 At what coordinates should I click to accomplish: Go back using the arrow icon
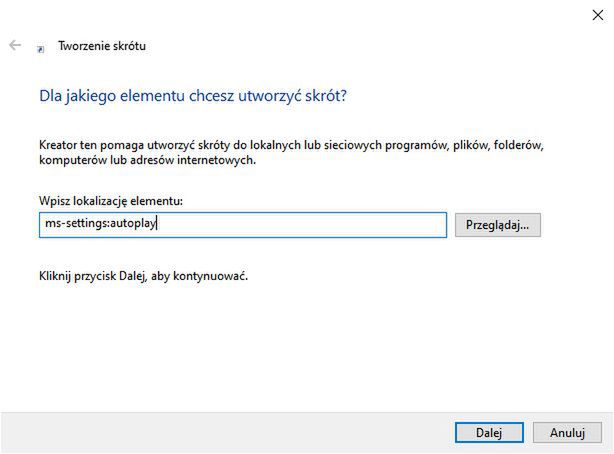15,46
